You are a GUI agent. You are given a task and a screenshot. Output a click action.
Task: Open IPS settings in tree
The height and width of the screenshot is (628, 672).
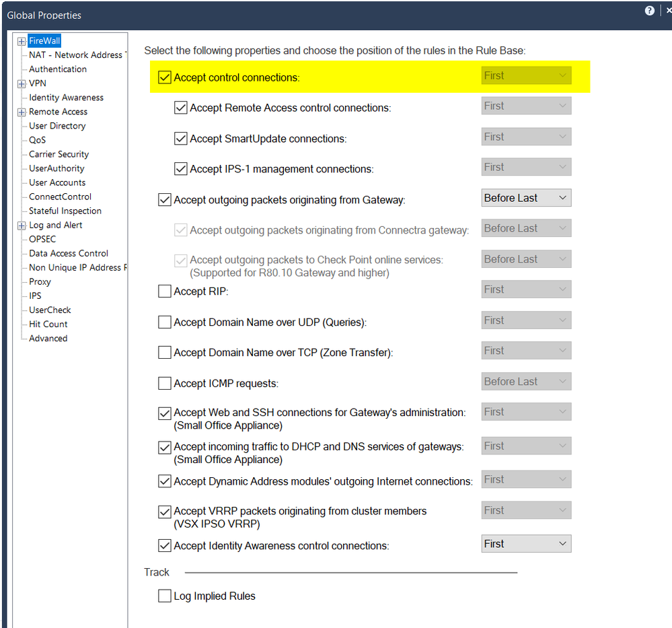coord(35,295)
